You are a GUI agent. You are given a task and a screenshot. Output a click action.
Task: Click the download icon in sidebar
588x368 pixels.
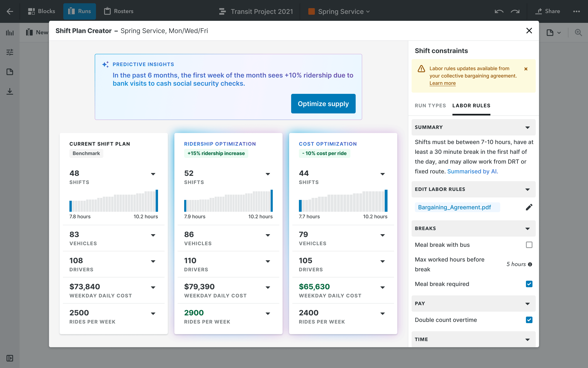[10, 92]
